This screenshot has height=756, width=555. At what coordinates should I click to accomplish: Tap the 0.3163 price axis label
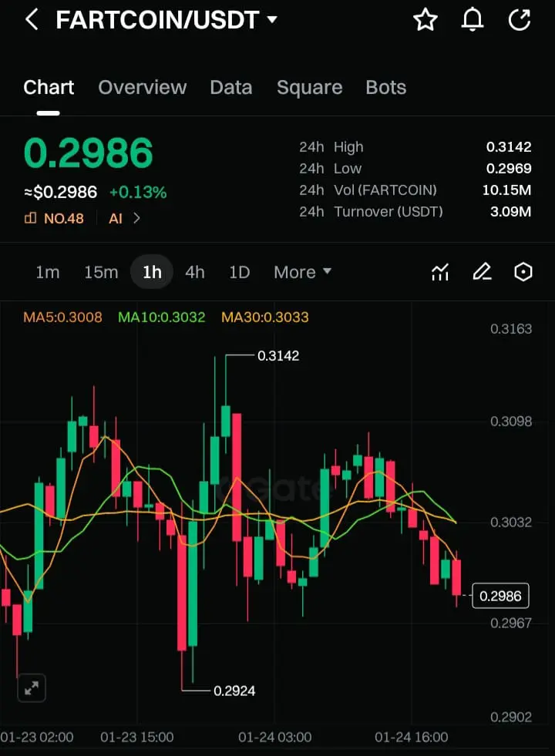(511, 329)
